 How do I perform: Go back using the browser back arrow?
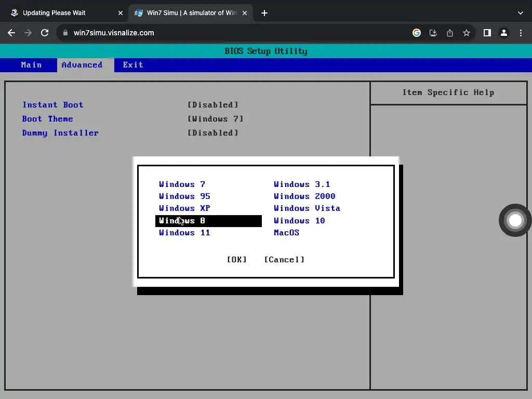pos(11,33)
